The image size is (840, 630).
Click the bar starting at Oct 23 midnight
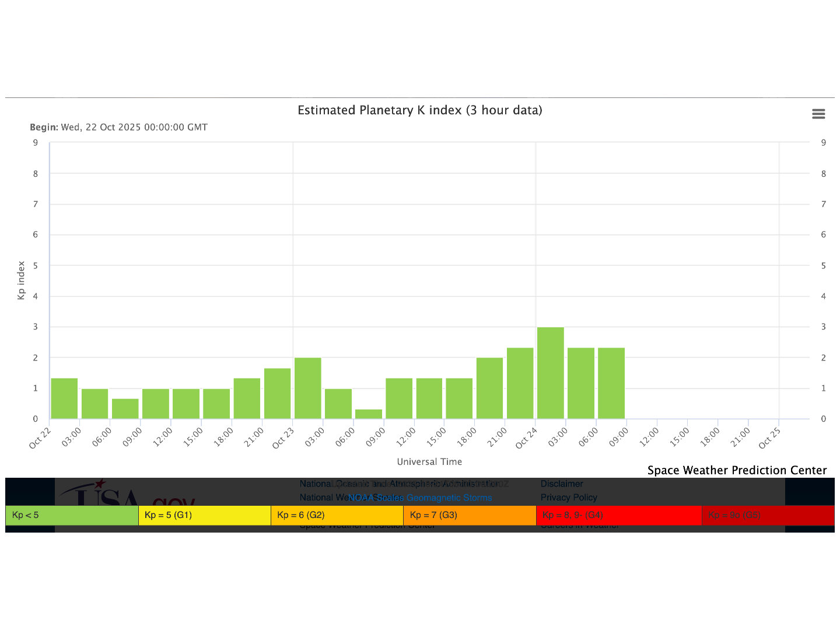(x=307, y=388)
